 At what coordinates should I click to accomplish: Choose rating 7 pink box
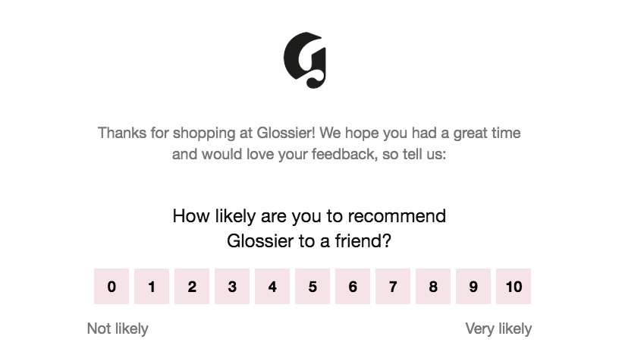[393, 287]
